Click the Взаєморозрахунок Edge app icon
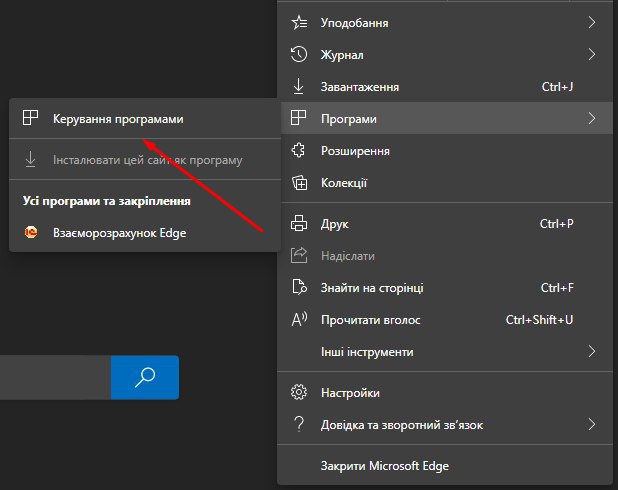This screenshot has height=490, width=618. (x=31, y=233)
